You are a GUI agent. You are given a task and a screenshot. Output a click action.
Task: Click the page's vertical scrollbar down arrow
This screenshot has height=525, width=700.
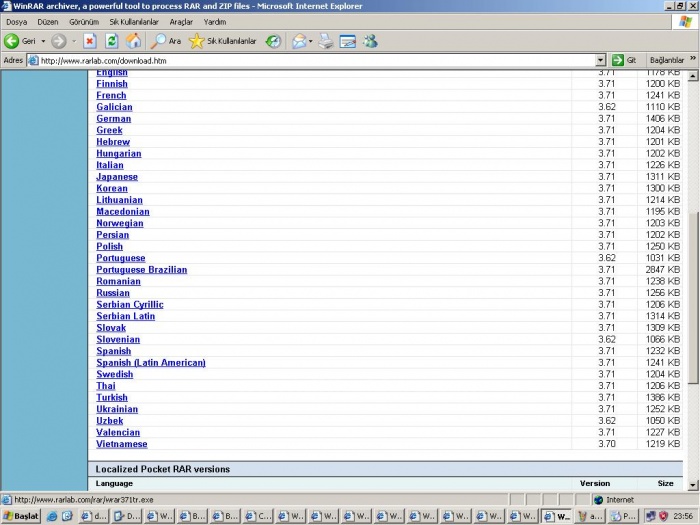coord(693,484)
